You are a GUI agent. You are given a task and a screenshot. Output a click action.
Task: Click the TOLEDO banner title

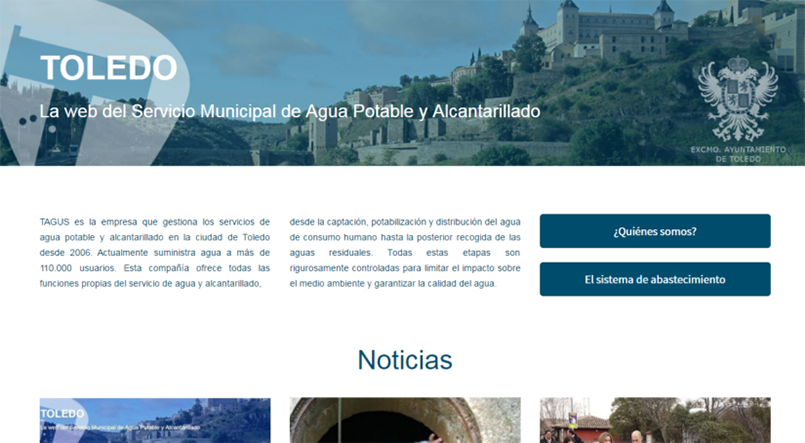(108, 68)
